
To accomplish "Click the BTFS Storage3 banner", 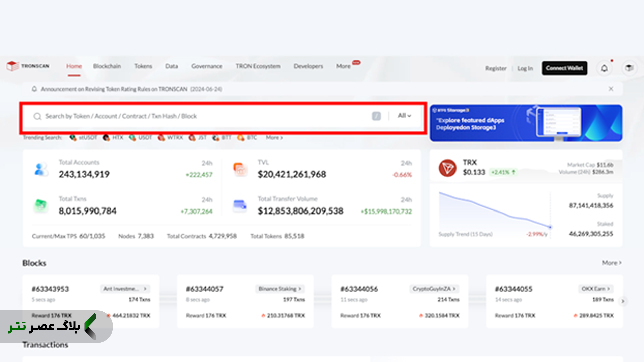I will coord(526,123).
